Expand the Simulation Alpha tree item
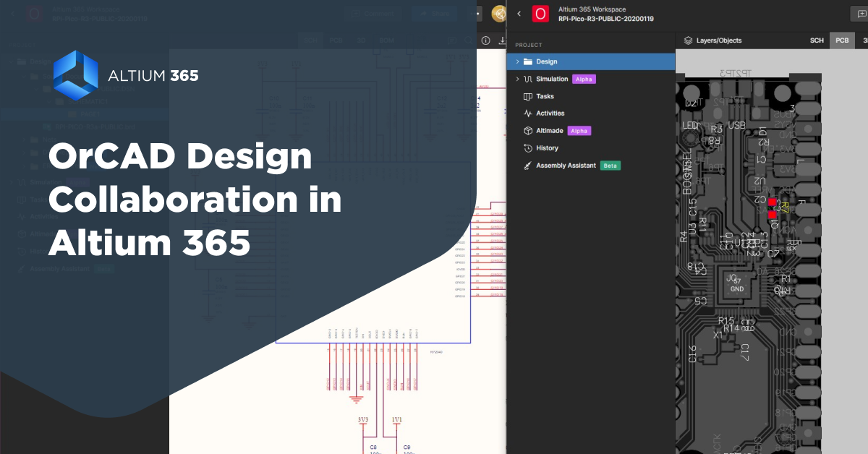868x454 pixels. click(x=517, y=79)
